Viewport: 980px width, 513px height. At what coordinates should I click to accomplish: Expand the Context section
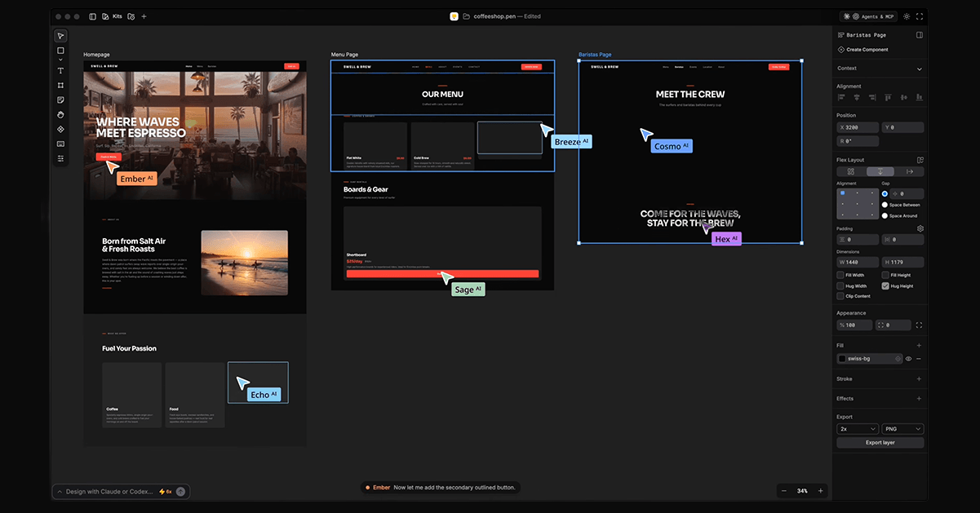pyautogui.click(x=920, y=69)
